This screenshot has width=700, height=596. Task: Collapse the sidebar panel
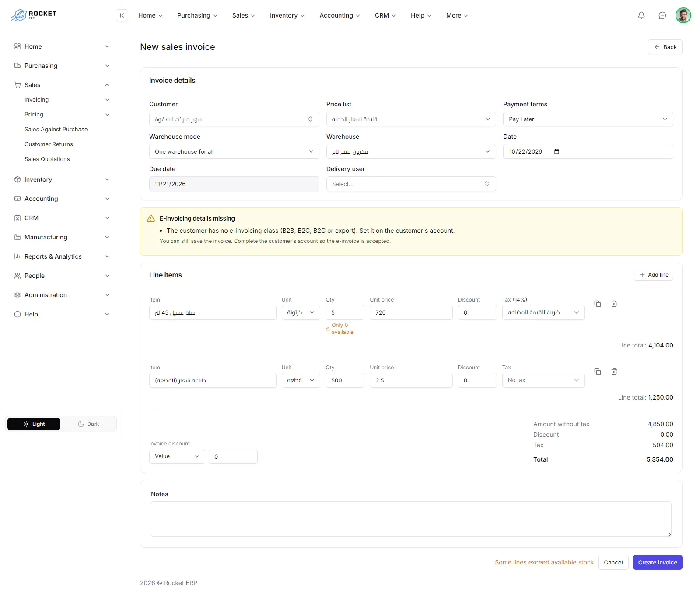coord(122,15)
